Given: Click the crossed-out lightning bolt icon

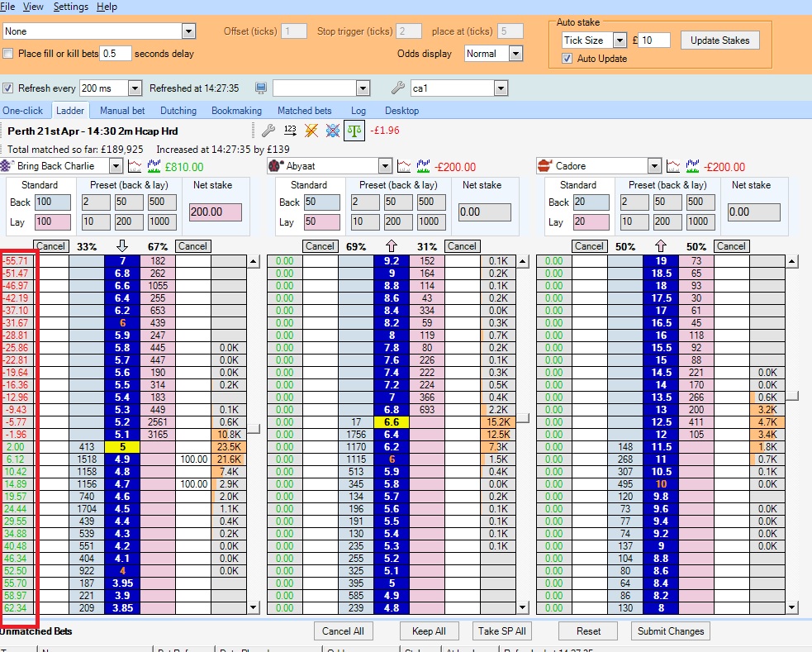Looking at the screenshot, I should 311,131.
